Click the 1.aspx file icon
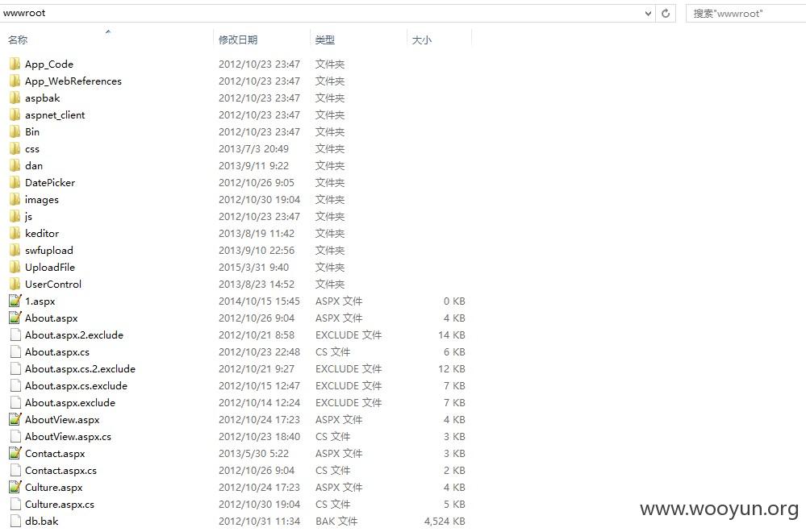 pos(15,301)
